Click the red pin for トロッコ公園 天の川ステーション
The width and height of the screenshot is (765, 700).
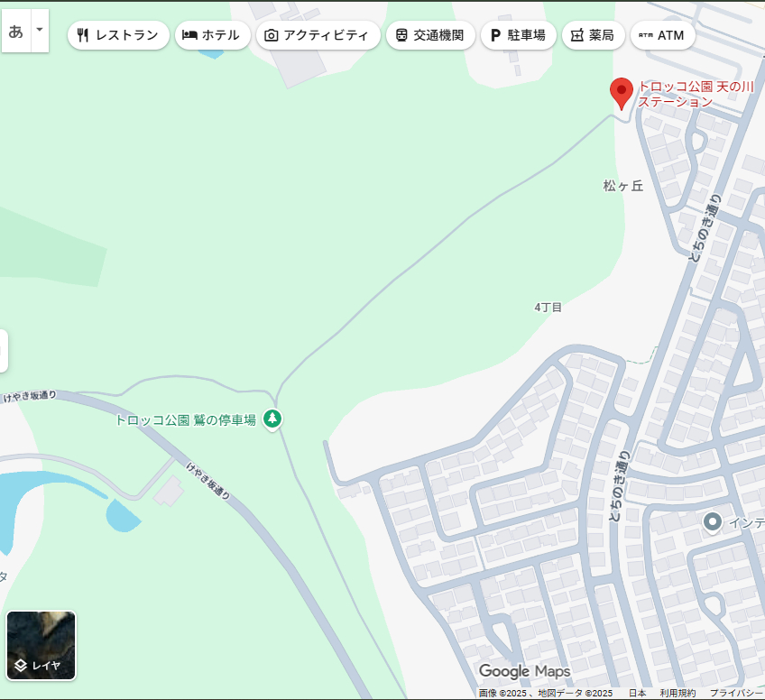[x=621, y=94]
